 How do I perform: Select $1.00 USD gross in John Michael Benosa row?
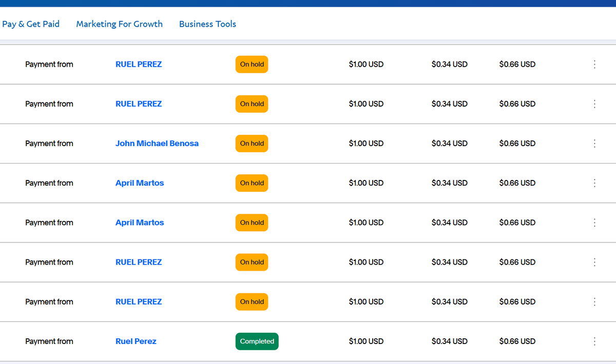click(x=366, y=144)
